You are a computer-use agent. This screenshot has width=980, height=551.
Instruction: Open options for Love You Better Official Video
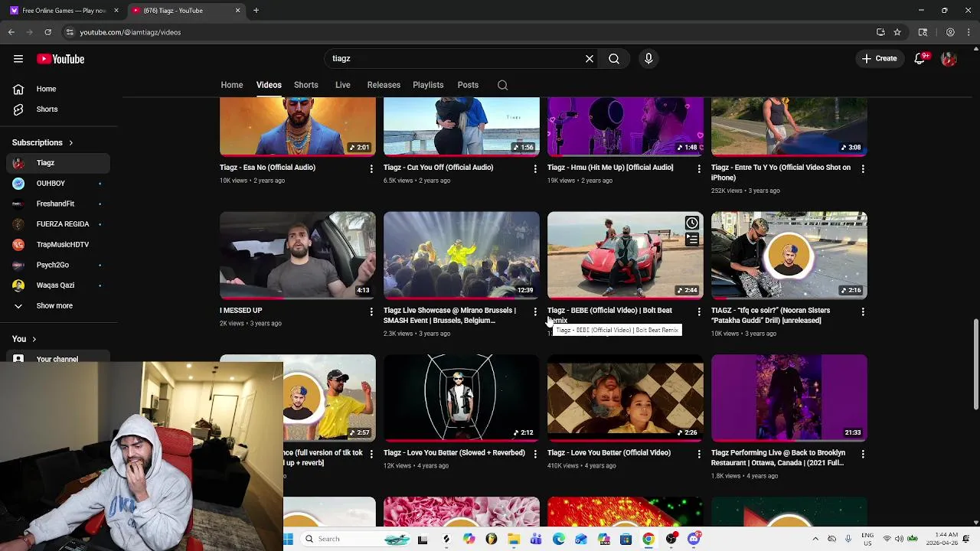pos(699,454)
